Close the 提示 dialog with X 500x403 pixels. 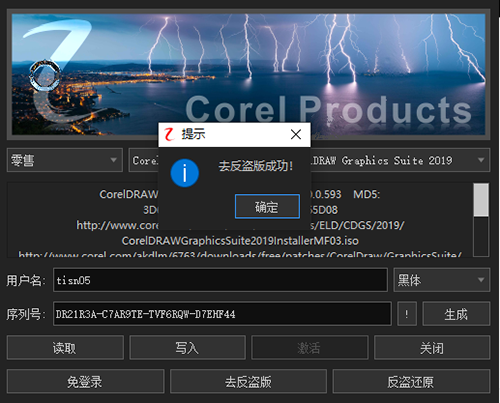296,135
